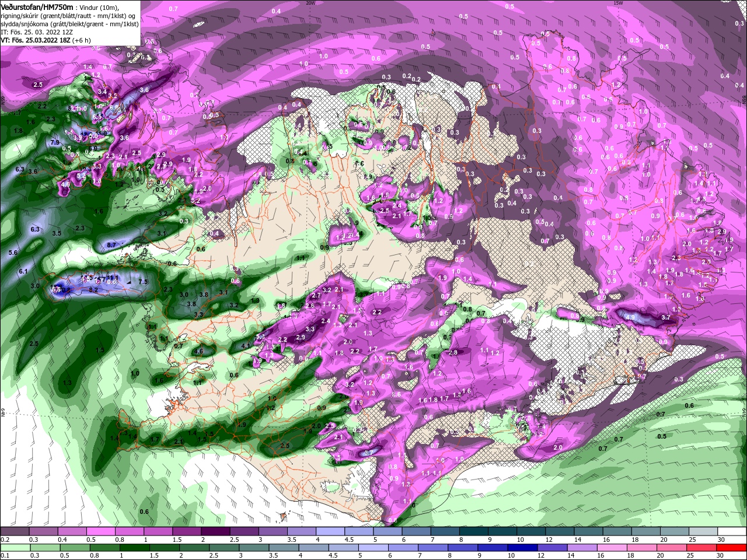This screenshot has height=560, width=747.
Task: Select the lower legend swatch between 0.1 and 0.3
Action: (x=15, y=548)
